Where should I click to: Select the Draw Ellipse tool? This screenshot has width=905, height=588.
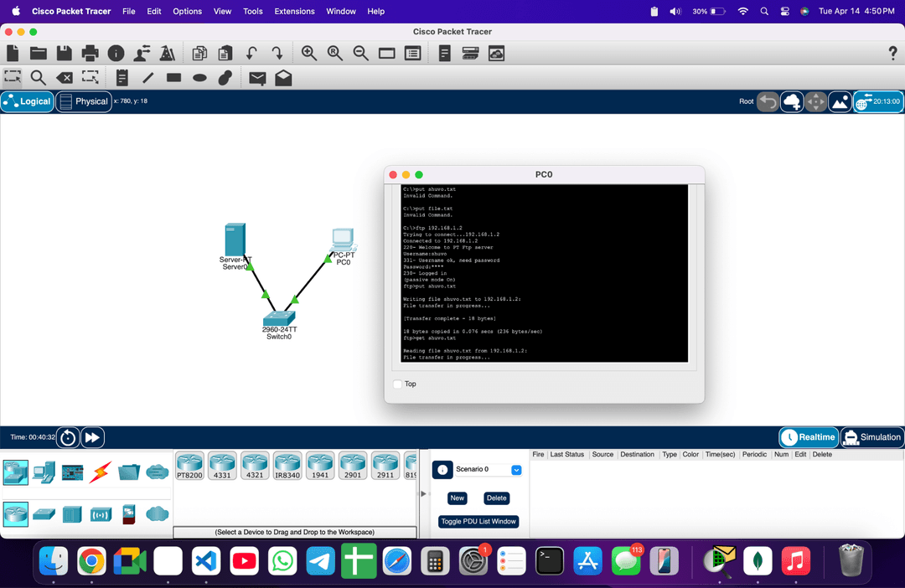point(199,78)
